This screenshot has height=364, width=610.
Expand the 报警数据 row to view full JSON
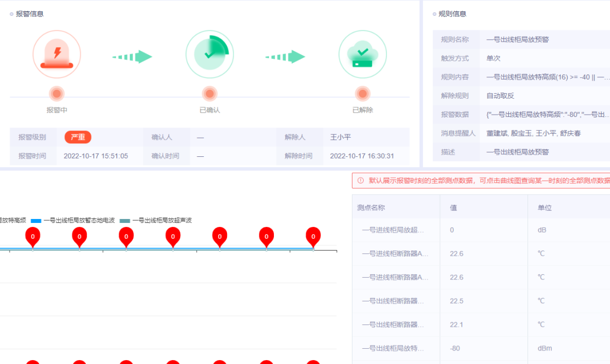[542, 116]
